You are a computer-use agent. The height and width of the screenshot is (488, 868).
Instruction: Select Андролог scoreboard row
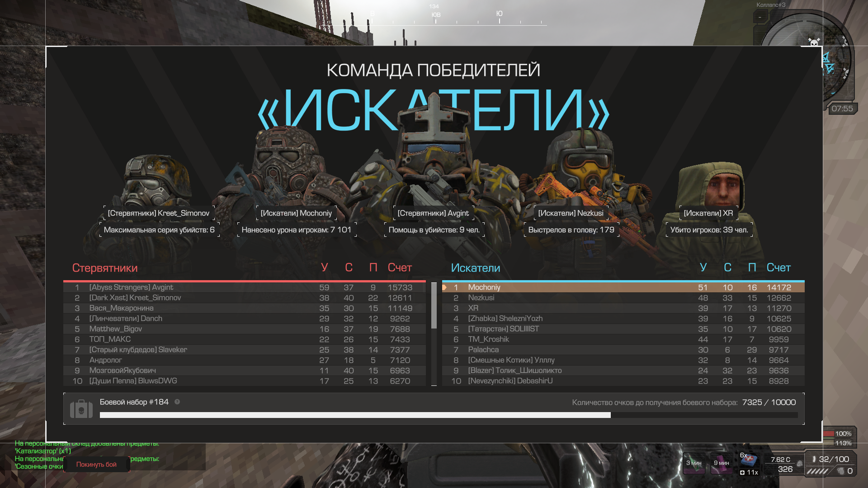(x=245, y=360)
